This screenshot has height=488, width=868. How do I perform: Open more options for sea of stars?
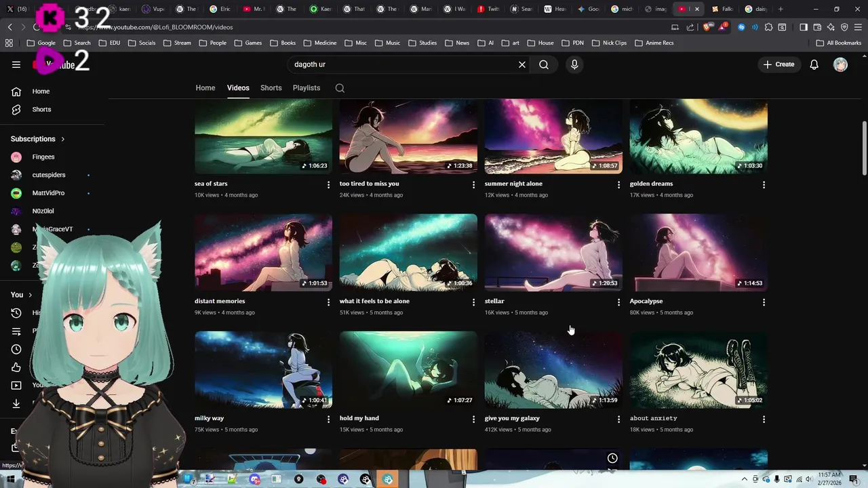(329, 184)
